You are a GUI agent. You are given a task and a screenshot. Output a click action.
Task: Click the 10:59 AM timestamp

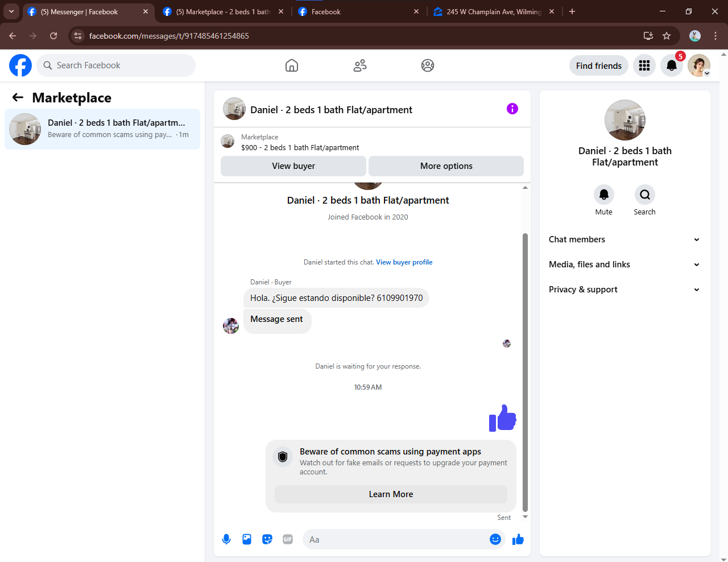tap(368, 387)
